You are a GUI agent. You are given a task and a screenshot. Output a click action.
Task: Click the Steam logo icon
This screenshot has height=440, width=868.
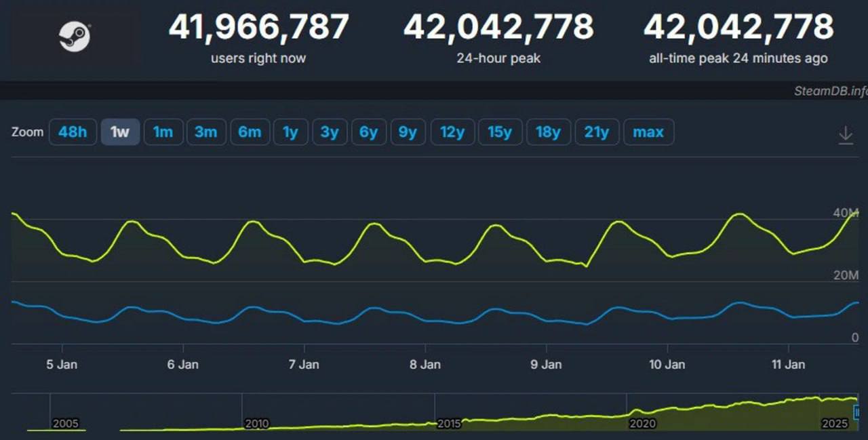click(x=74, y=37)
